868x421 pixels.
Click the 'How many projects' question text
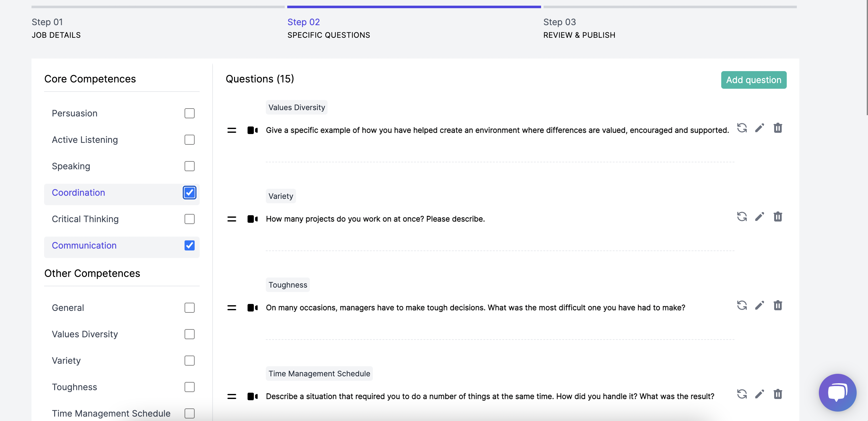tap(375, 219)
